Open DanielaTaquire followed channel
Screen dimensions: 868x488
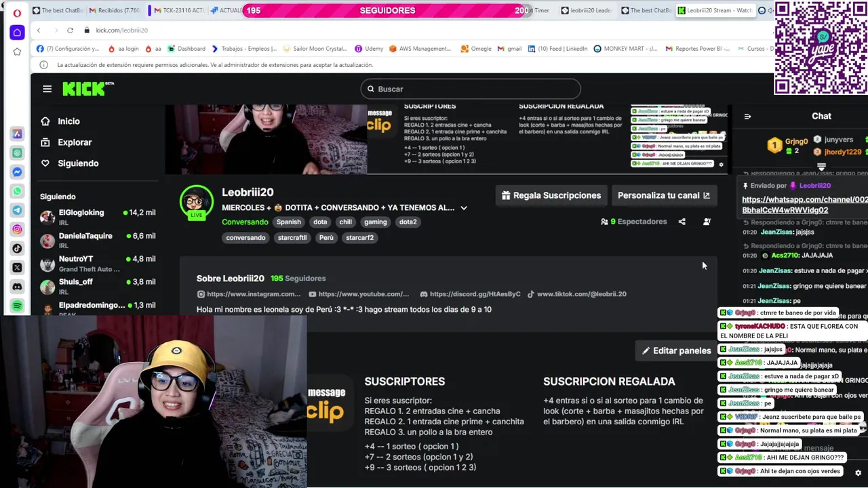click(x=98, y=240)
